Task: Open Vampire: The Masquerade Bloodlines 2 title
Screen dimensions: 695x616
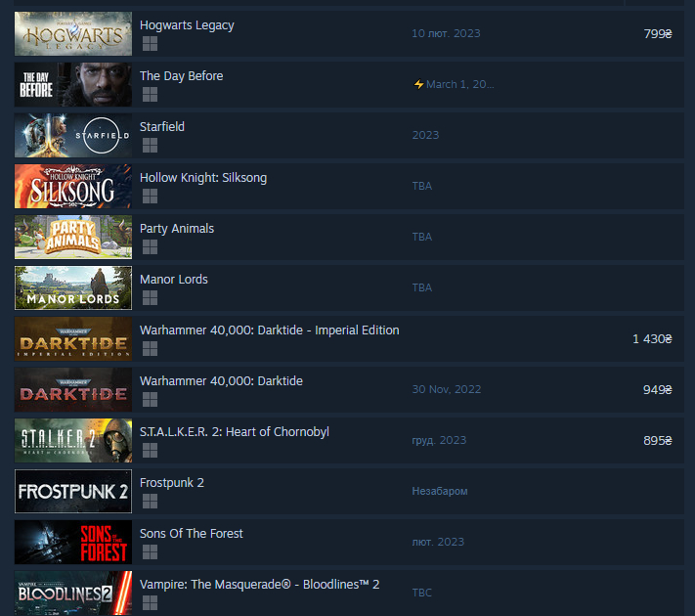Action: click(x=259, y=585)
